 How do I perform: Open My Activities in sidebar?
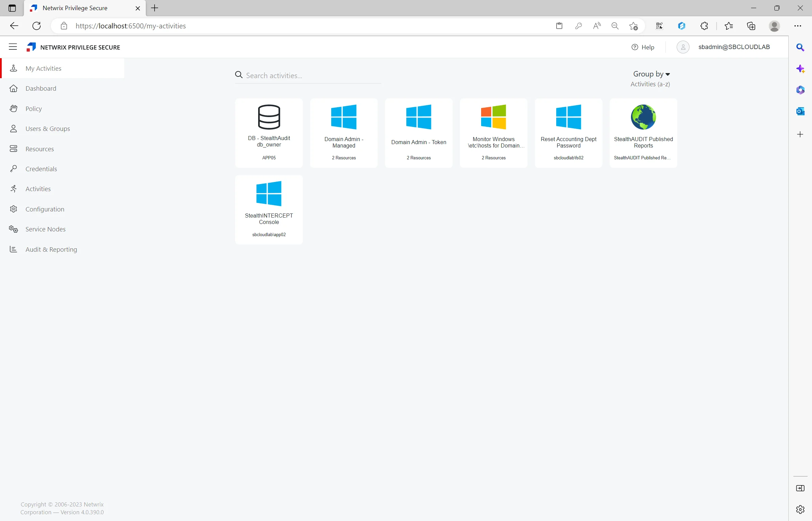click(x=63, y=68)
